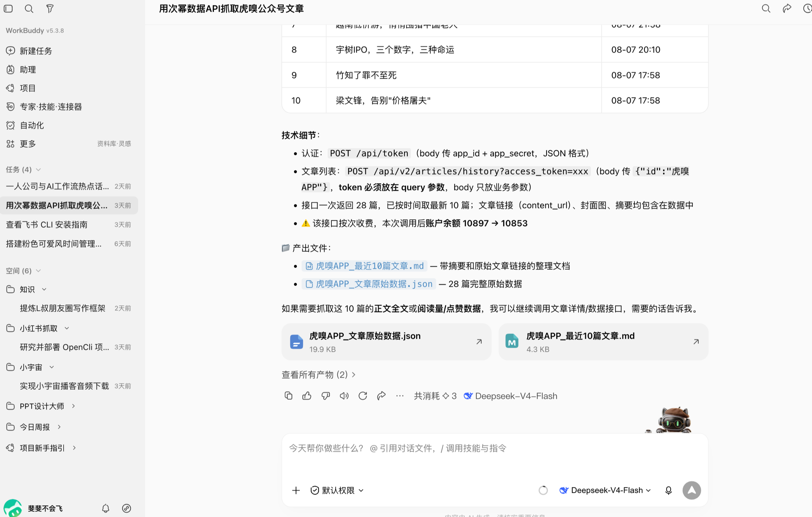Copy the response with copy icon

288,396
